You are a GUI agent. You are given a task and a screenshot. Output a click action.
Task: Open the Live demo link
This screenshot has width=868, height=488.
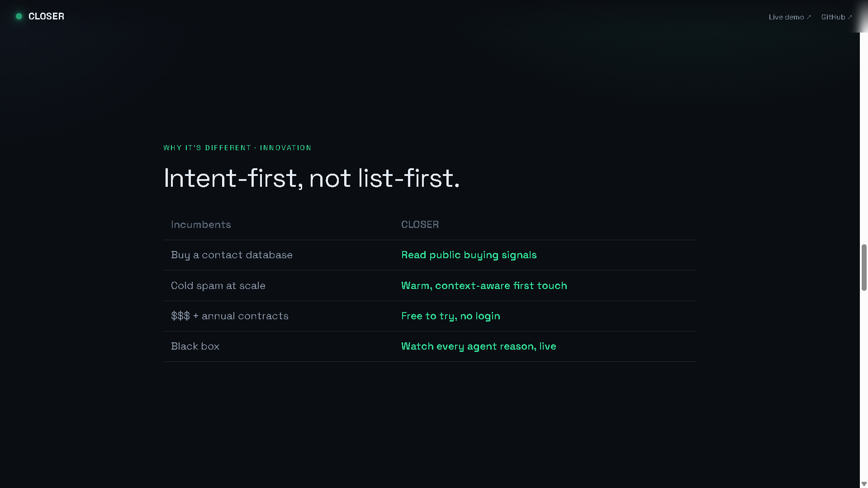[x=790, y=17]
